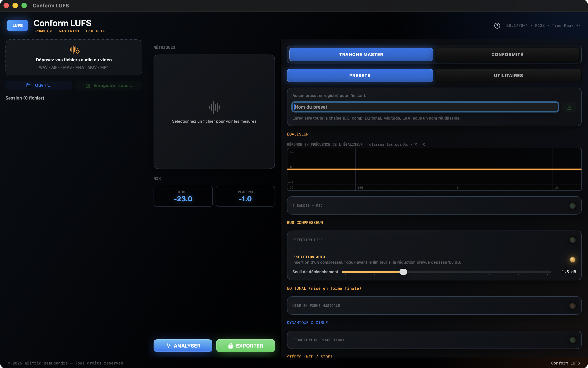Viewport: 588px width, 368px height.
Task: Click the ANALYSER button
Action: click(183, 346)
